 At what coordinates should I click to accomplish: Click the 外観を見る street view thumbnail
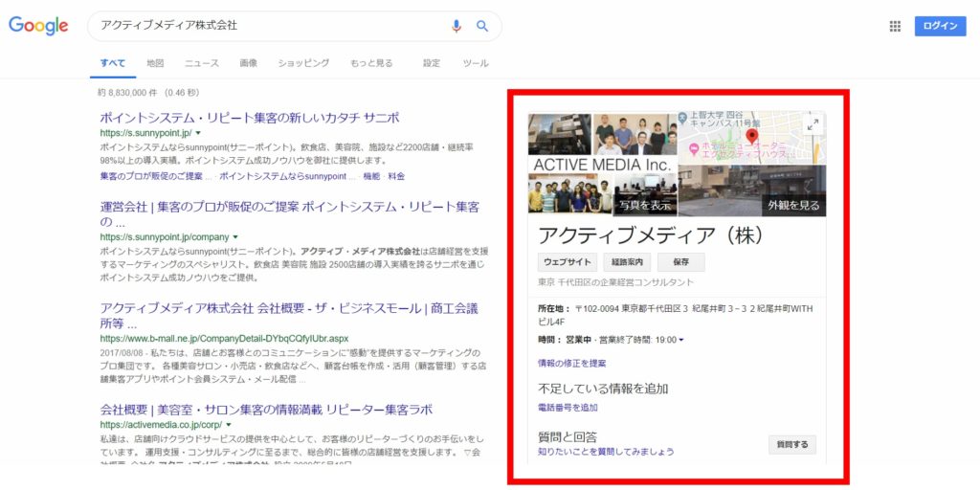(x=752, y=190)
